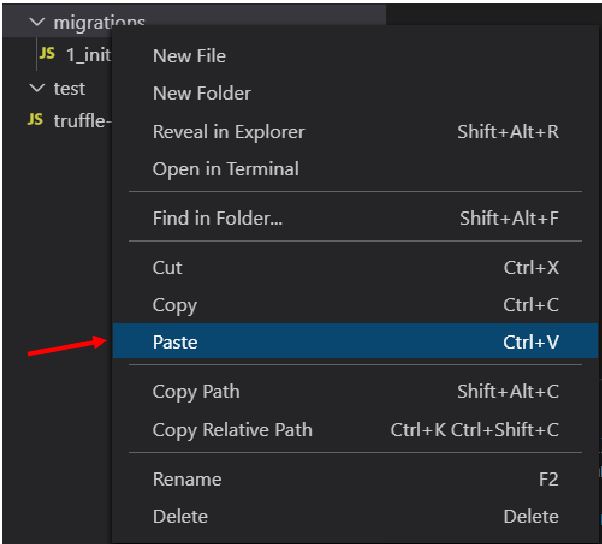Select New File from context menu

point(189,56)
